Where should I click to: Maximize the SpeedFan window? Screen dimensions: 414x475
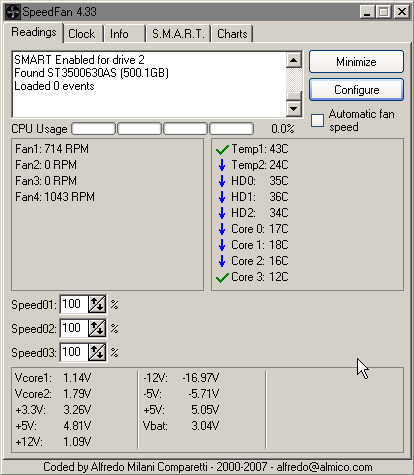384,12
